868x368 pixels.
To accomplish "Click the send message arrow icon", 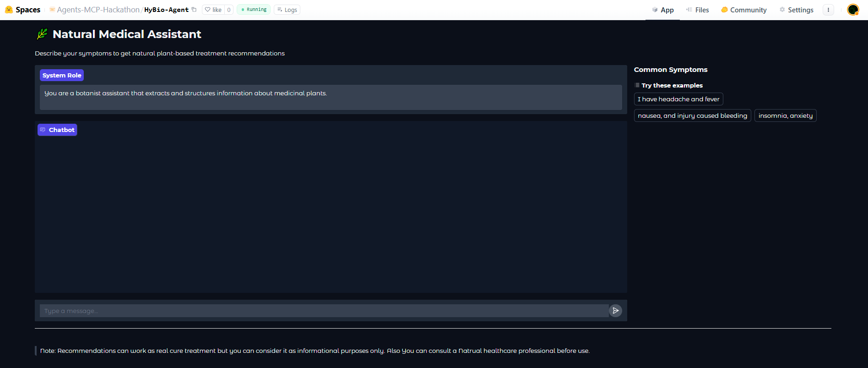I will [x=615, y=311].
